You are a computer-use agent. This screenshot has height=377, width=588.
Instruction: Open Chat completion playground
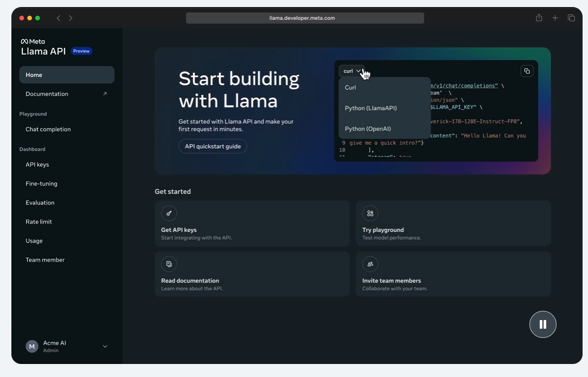[67, 129]
